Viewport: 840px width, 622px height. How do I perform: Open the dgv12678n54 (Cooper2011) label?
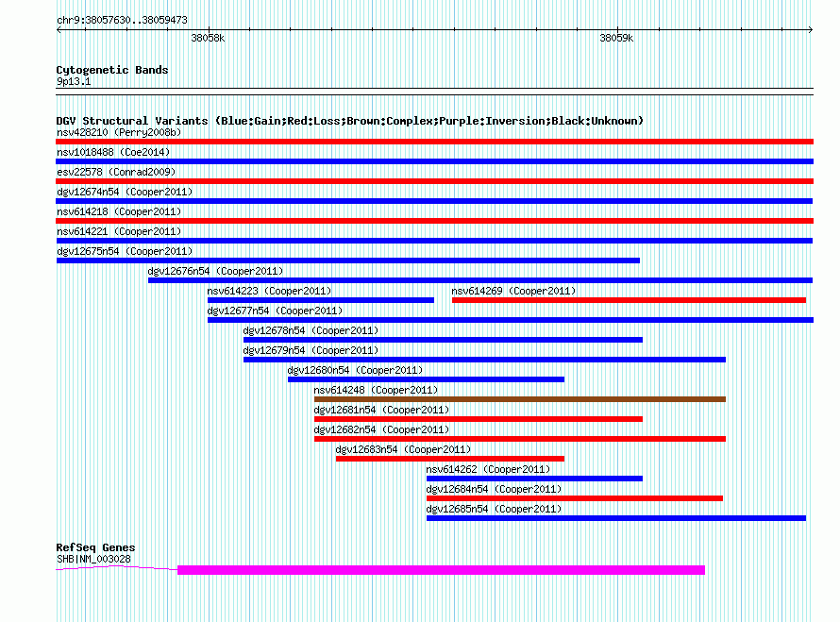pos(311,330)
